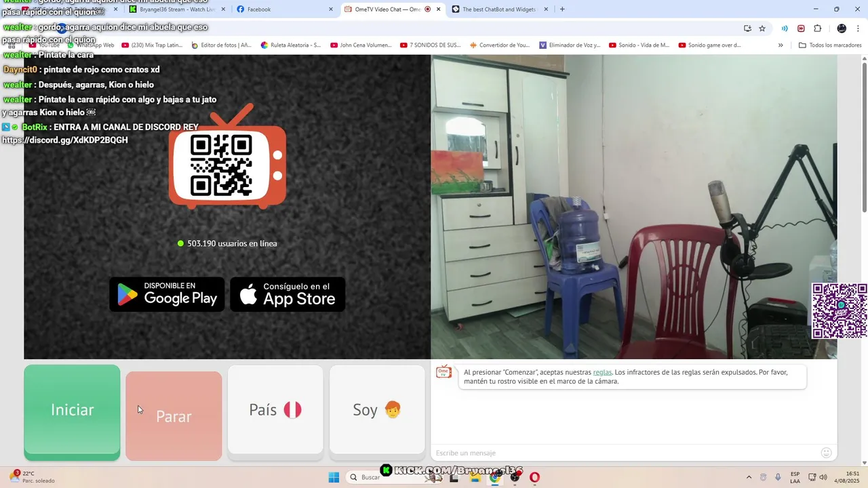The width and height of the screenshot is (868, 488).
Task: Open the browser extensions puzzle icon
Action: pos(817,28)
